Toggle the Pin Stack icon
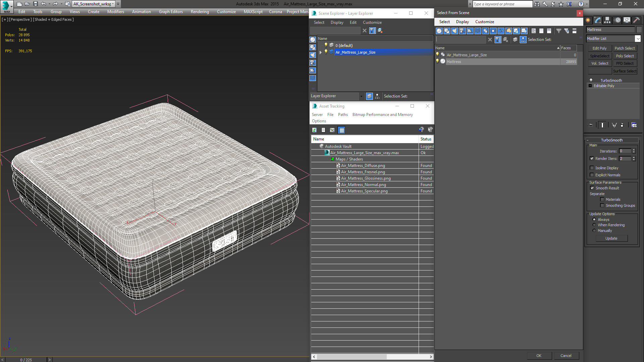644x362 pixels. click(591, 125)
